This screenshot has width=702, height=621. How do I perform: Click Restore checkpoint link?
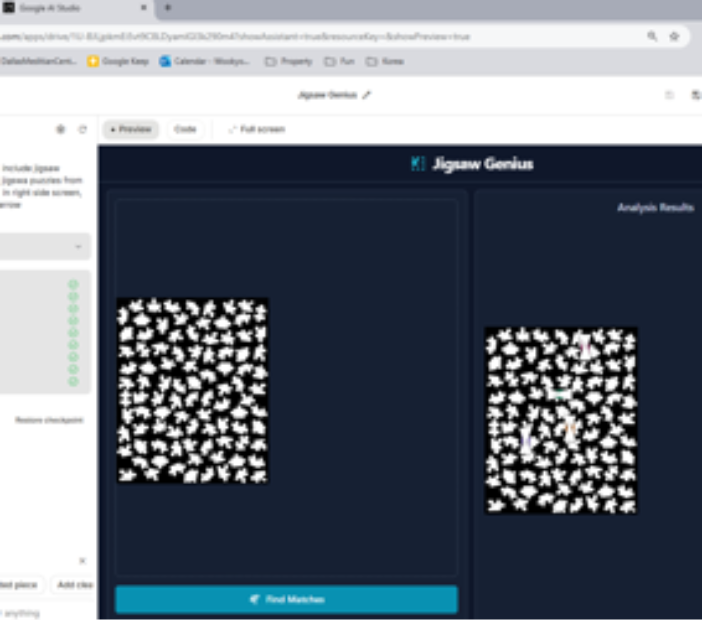tap(48, 420)
